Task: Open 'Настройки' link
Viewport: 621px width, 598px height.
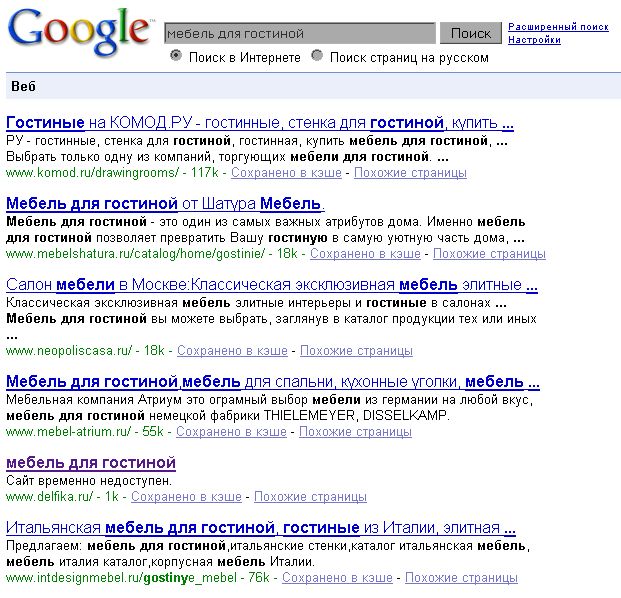Action: tap(534, 40)
